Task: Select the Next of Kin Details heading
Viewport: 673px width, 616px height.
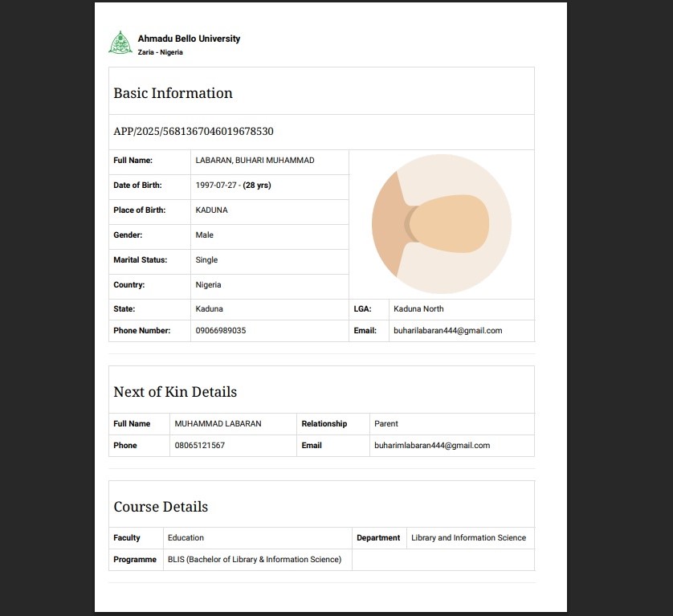Action: coord(175,392)
